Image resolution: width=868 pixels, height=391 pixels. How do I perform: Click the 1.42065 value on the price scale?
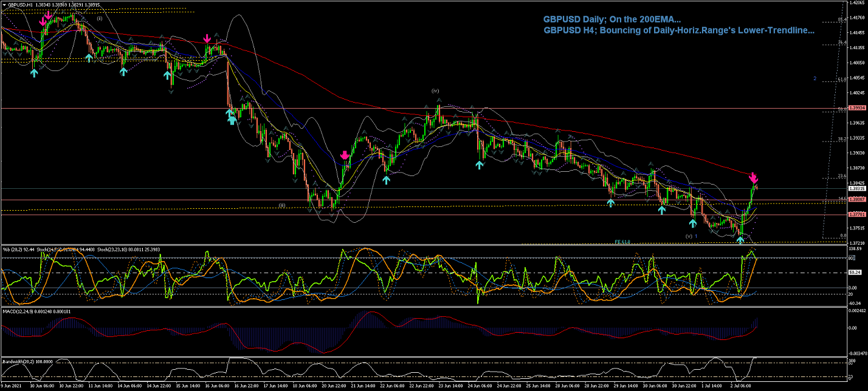click(857, 3)
